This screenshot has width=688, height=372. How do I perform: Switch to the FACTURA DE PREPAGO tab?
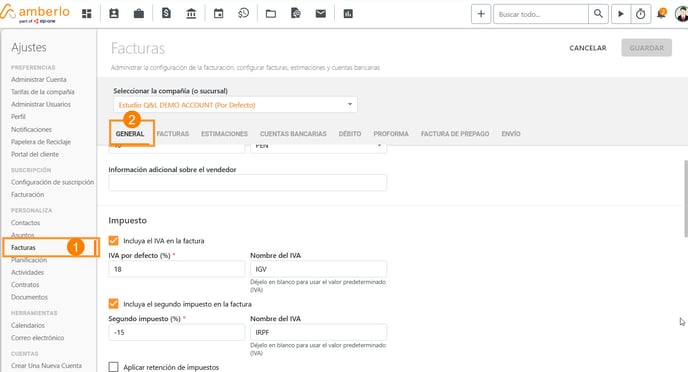(x=455, y=134)
